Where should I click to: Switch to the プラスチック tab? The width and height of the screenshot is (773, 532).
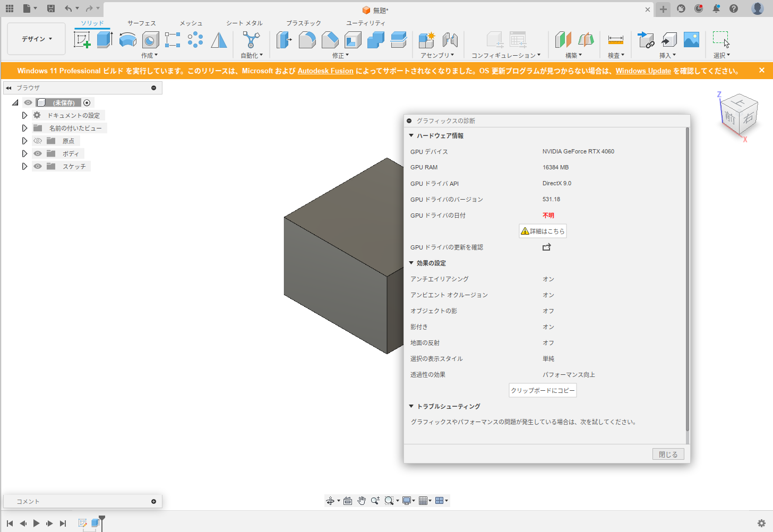(x=304, y=23)
